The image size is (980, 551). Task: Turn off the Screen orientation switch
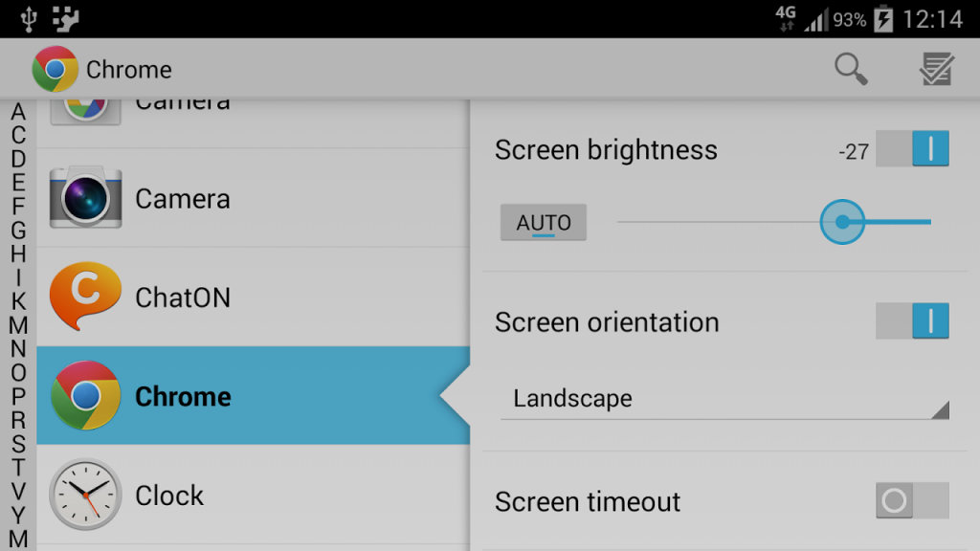click(x=912, y=321)
